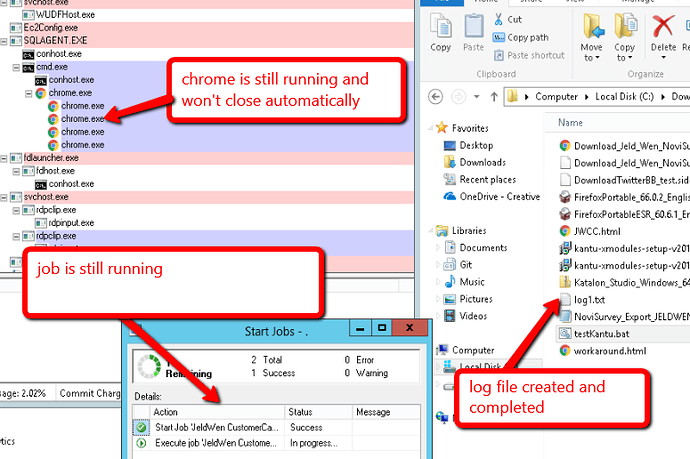Click the Copy path command

(x=521, y=37)
